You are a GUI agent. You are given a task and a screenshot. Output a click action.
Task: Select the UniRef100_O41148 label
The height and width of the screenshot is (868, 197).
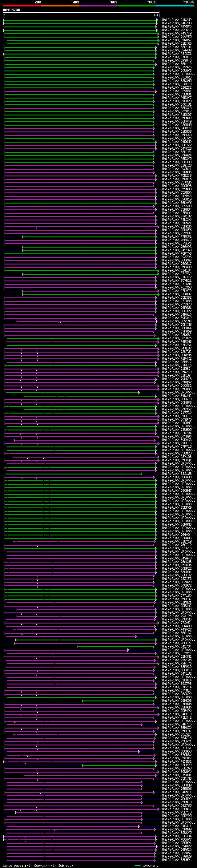[x=177, y=250]
